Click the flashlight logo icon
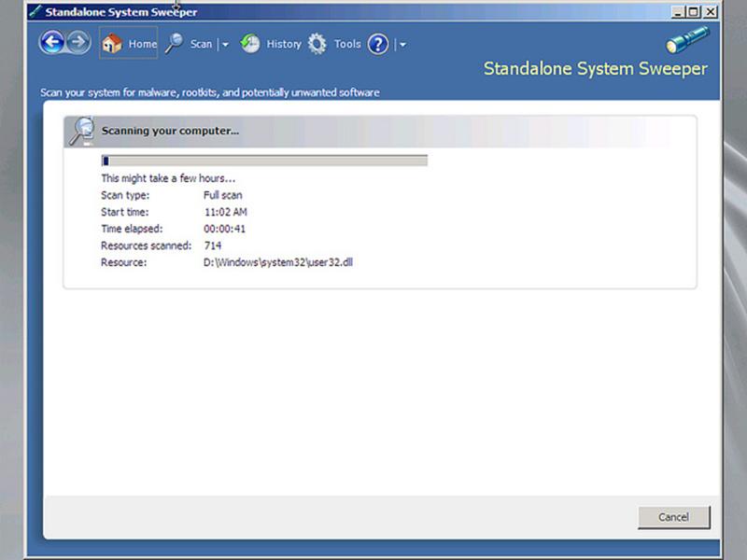 (x=687, y=39)
